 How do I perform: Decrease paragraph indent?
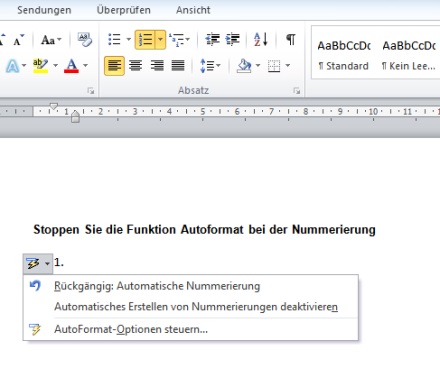213,39
